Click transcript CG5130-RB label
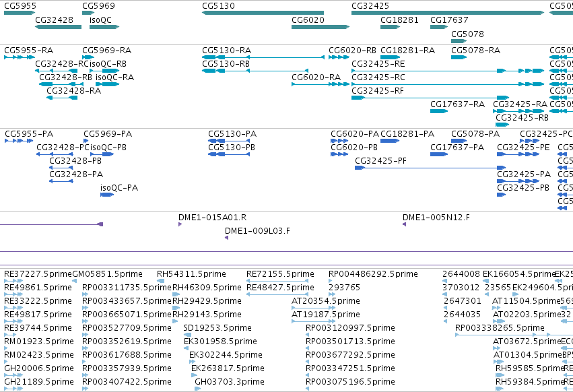The width and height of the screenshot is (573, 392). [226, 63]
